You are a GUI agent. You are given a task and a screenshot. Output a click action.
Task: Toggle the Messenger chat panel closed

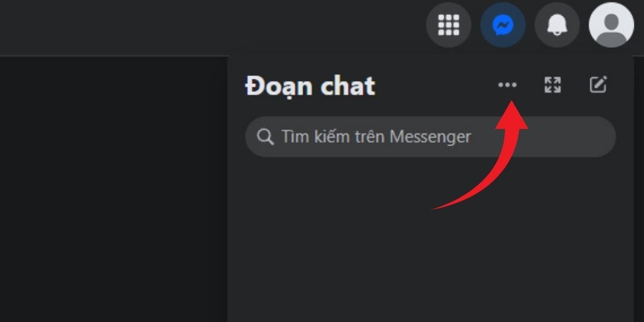pyautogui.click(x=503, y=25)
